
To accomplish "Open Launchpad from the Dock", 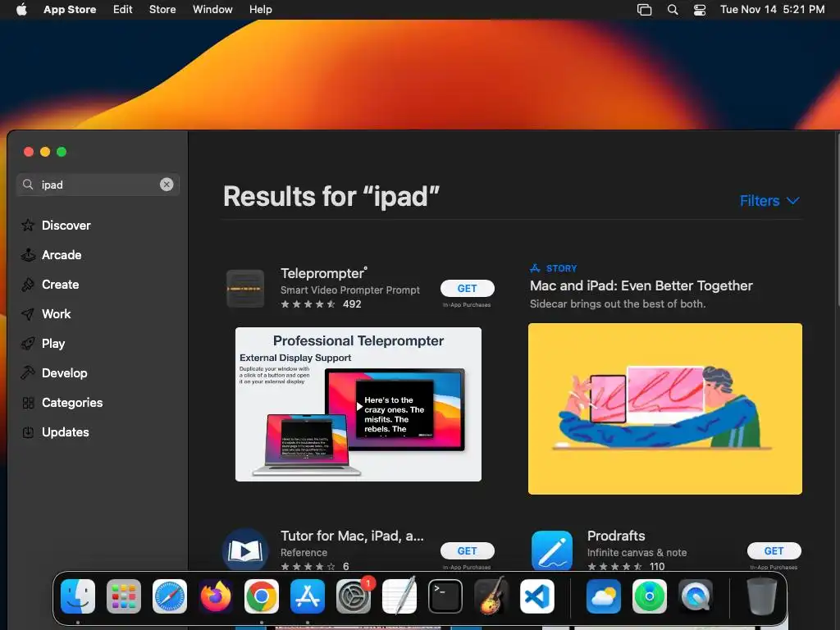I will point(124,596).
